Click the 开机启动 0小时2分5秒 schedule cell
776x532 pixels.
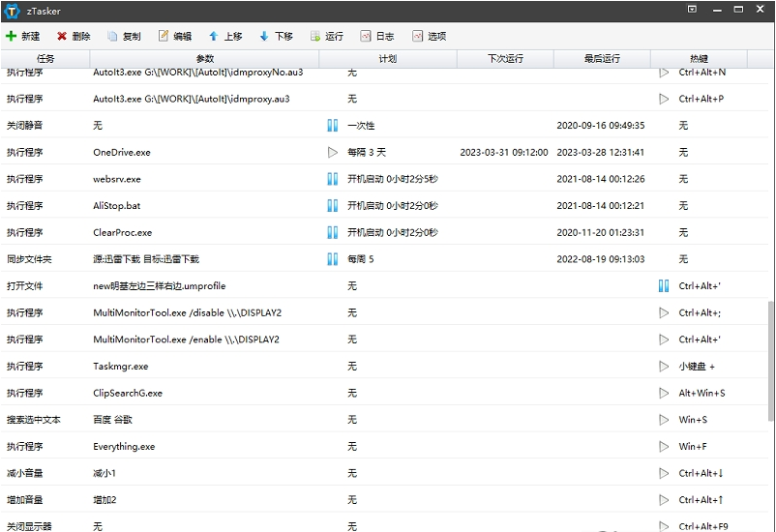(393, 179)
